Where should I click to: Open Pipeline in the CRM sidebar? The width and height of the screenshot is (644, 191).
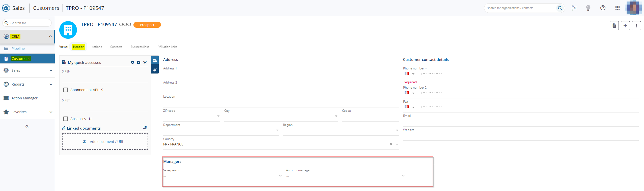coord(18,49)
